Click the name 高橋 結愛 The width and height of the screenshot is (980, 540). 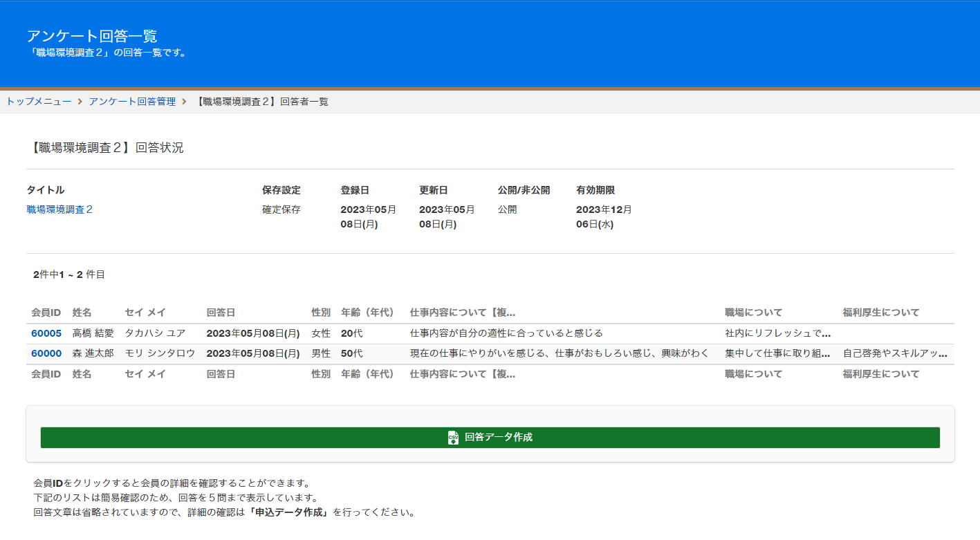click(93, 333)
